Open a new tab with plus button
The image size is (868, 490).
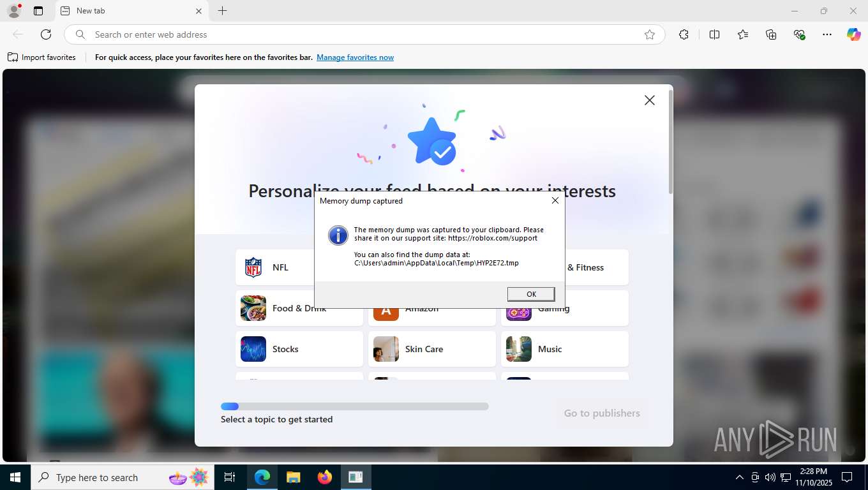(222, 11)
